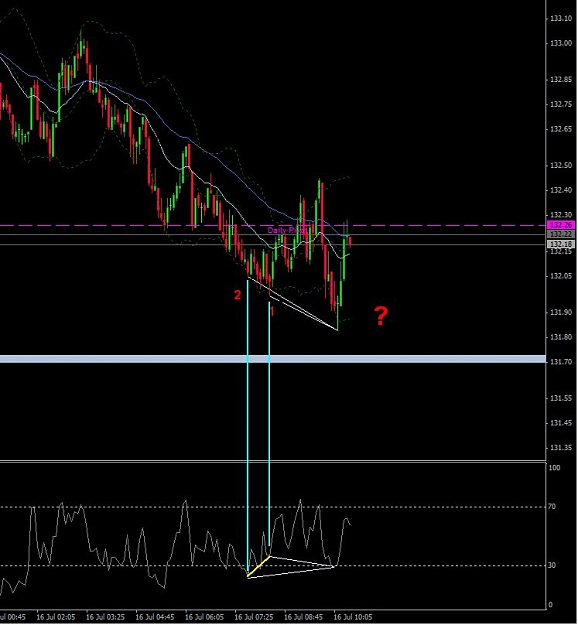Select the 132.40 price scale value
Screen dimensions: 578x625
coord(560,191)
